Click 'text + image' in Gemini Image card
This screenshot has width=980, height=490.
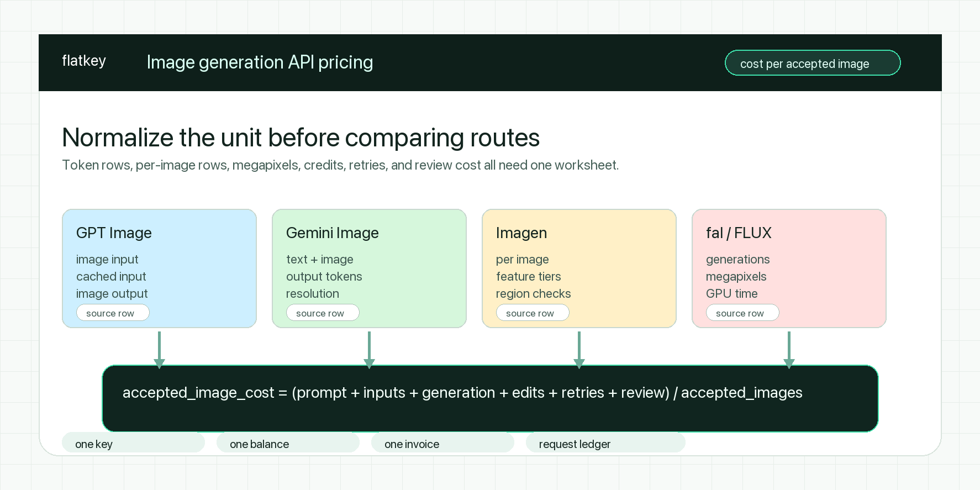(x=320, y=259)
